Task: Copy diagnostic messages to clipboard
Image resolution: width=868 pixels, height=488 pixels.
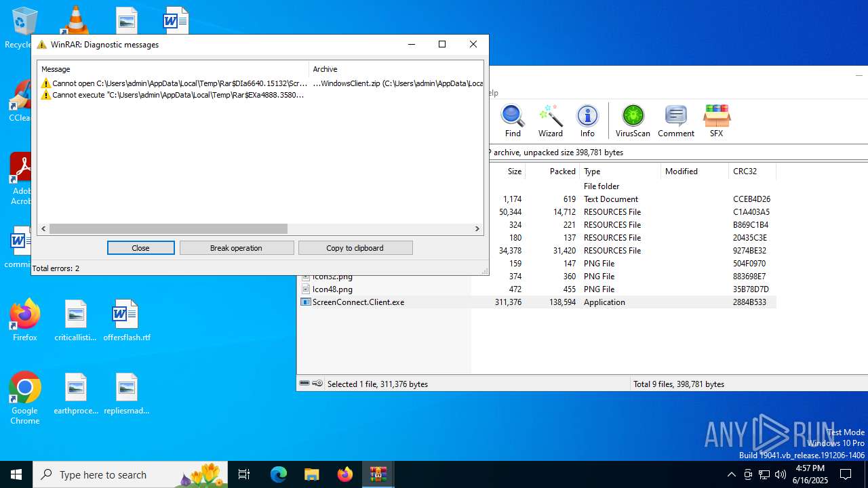Action: tap(355, 248)
